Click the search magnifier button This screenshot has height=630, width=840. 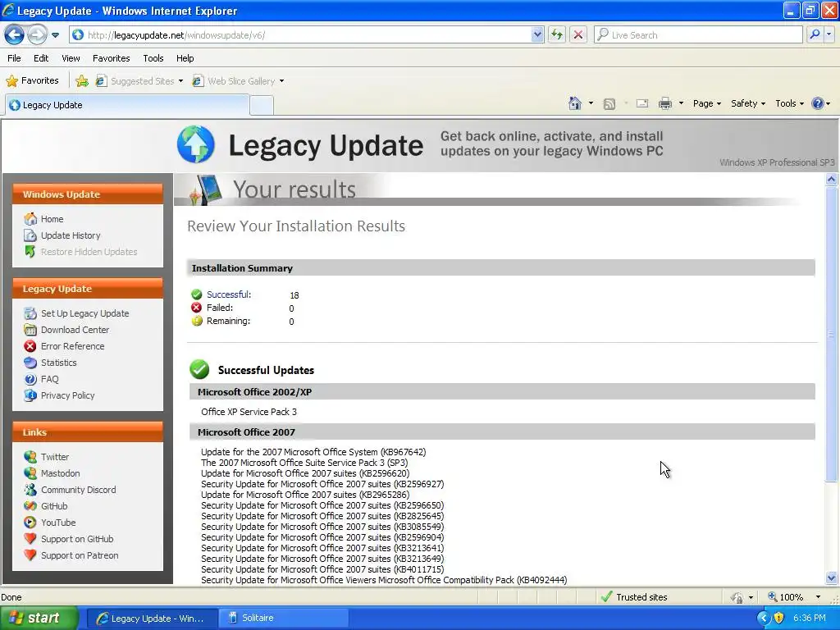[815, 34]
